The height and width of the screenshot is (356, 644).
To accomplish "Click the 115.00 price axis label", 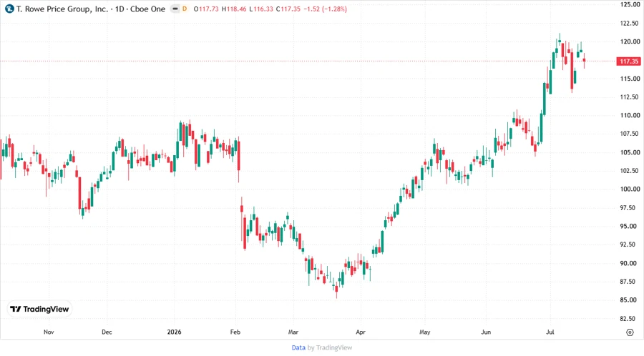I will tap(630, 79).
